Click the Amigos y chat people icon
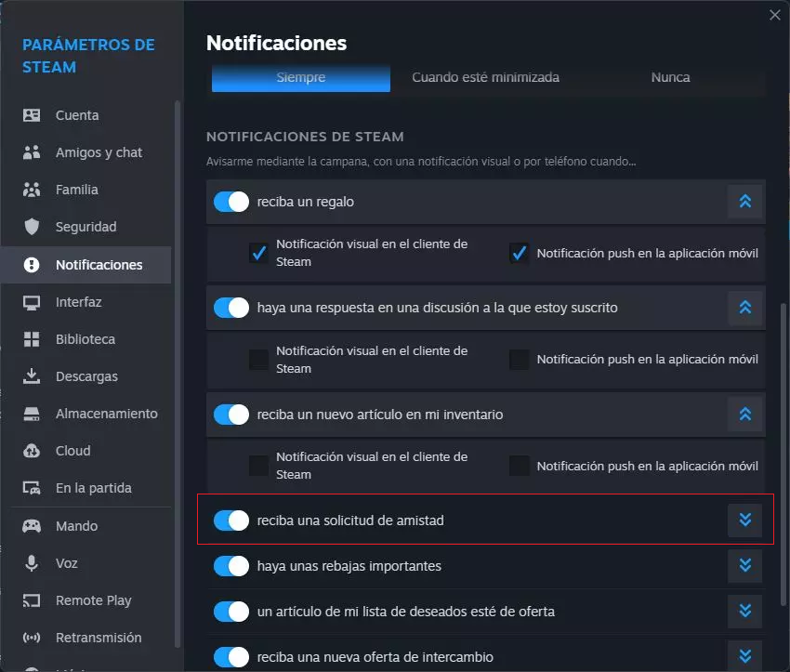Screen dimensions: 790x672 click(32, 152)
